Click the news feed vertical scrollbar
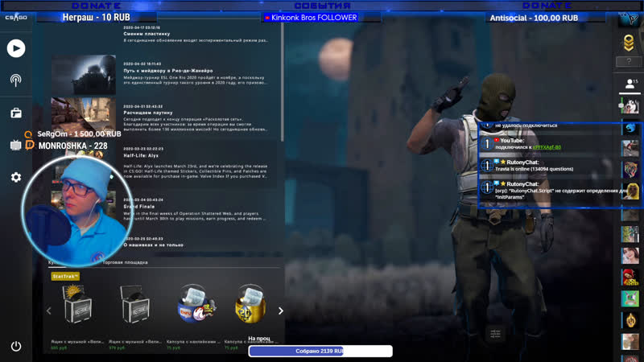 tap(283, 80)
